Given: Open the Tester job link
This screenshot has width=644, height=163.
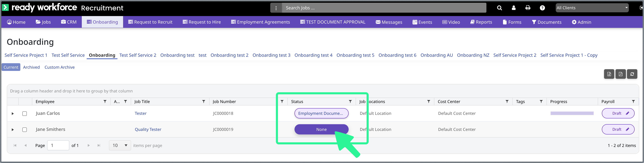Looking at the screenshot, I should [141, 113].
